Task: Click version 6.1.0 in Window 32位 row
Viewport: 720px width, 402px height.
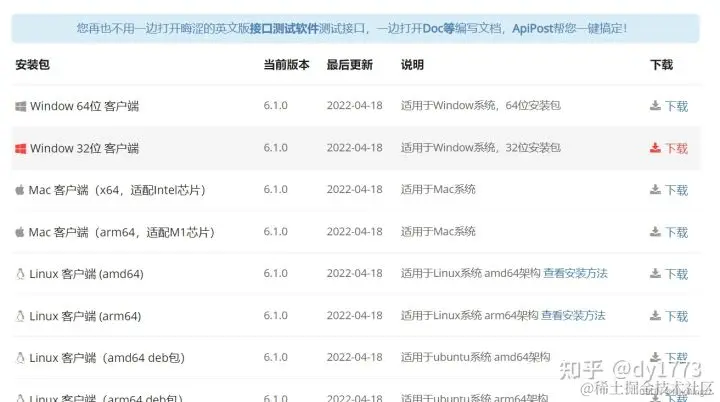Action: click(276, 148)
